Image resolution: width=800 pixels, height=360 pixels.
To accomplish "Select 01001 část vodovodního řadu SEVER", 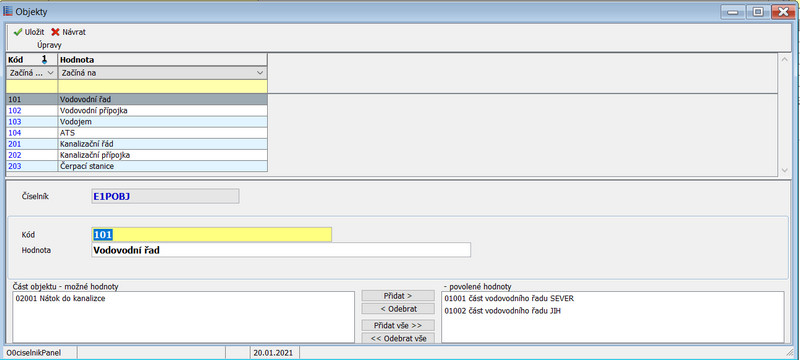I will click(x=509, y=298).
